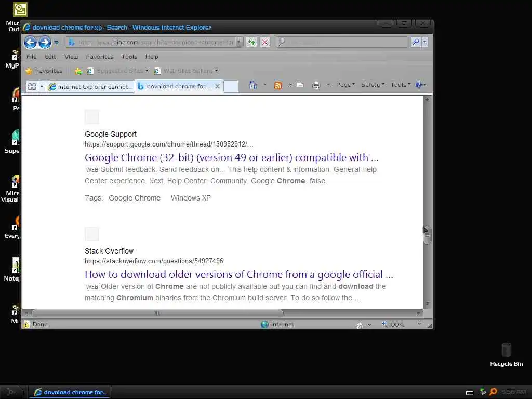Screen dimensions: 532x399
Task: Open 'Google Chrome (32-bit) (version 49...' result
Action: click(231, 157)
